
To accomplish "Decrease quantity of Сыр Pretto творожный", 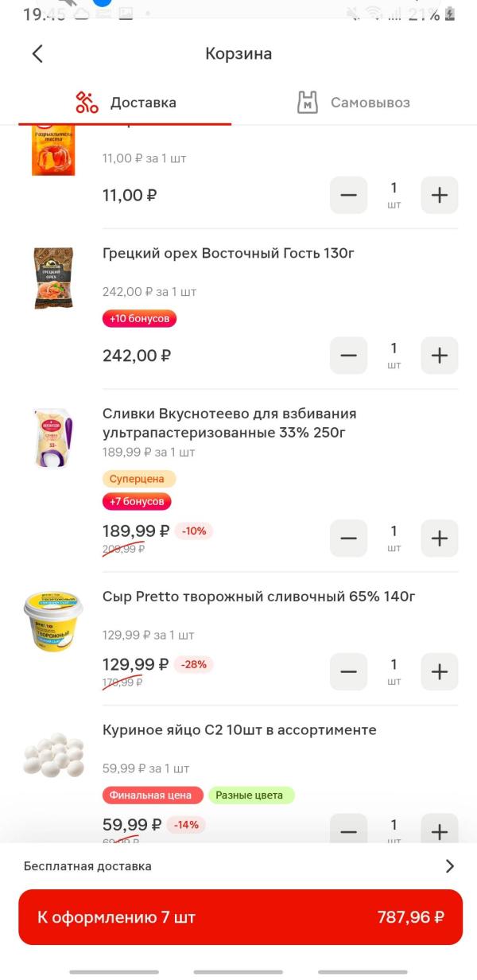I will tap(349, 672).
